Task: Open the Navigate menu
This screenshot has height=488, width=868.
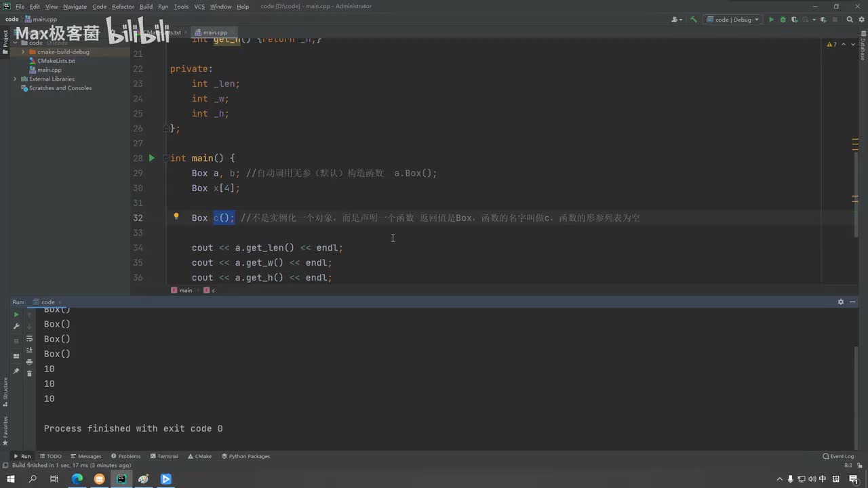Action: pyautogui.click(x=75, y=6)
